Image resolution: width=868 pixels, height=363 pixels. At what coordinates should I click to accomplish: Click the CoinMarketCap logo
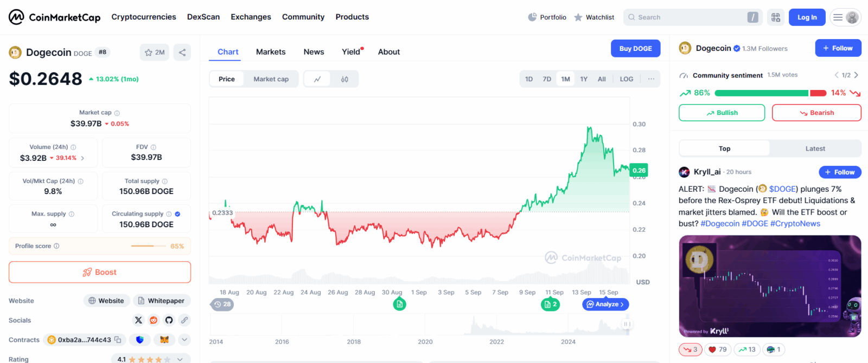point(54,17)
